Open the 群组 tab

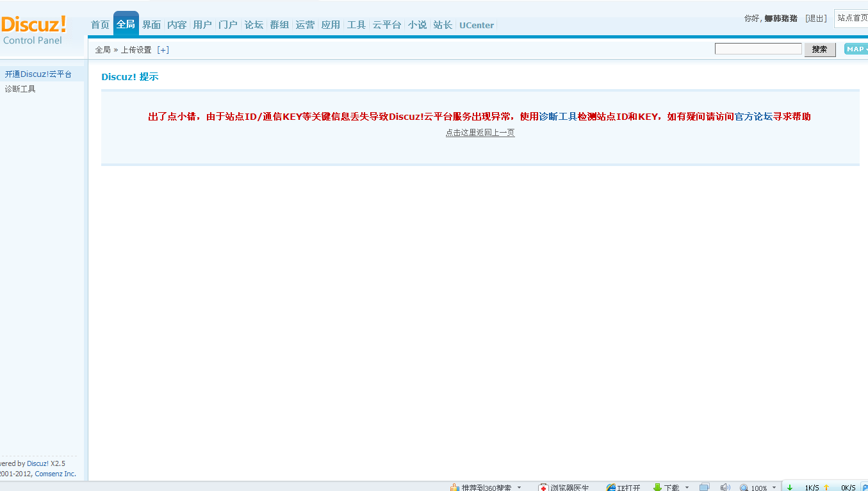pos(279,25)
